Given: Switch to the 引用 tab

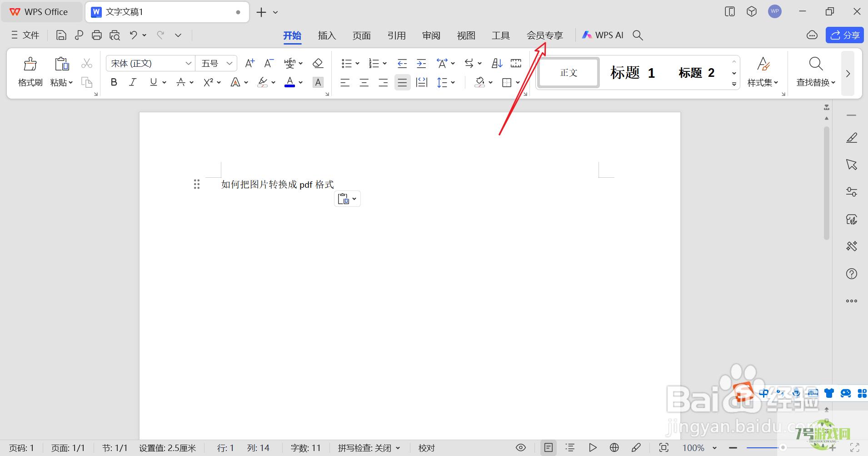Looking at the screenshot, I should point(397,35).
